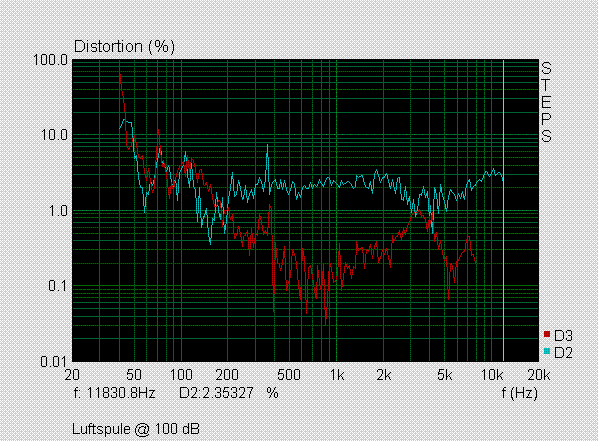Screen dimensions: 598x441
Task: Click the D2:2.35327 % value readout
Action: point(229,393)
